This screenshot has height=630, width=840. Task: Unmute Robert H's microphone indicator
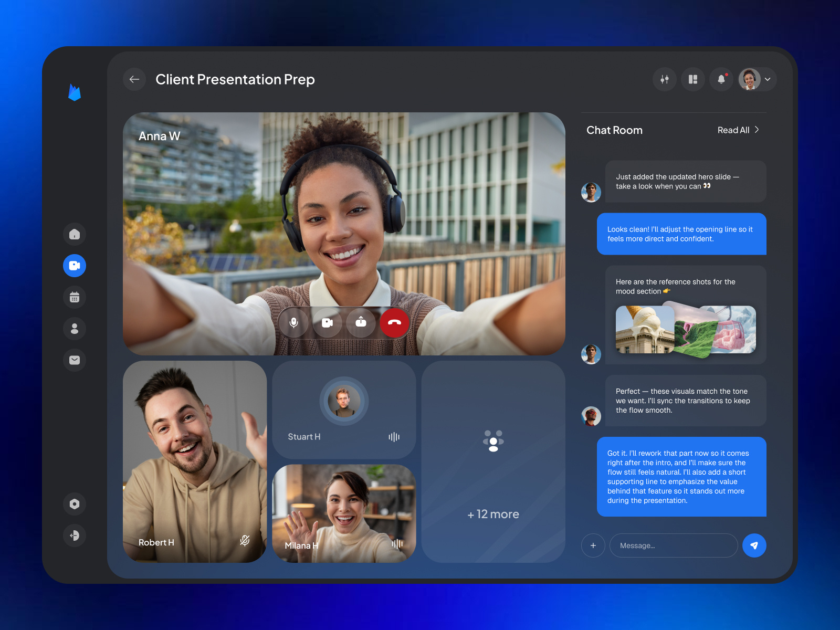click(245, 541)
